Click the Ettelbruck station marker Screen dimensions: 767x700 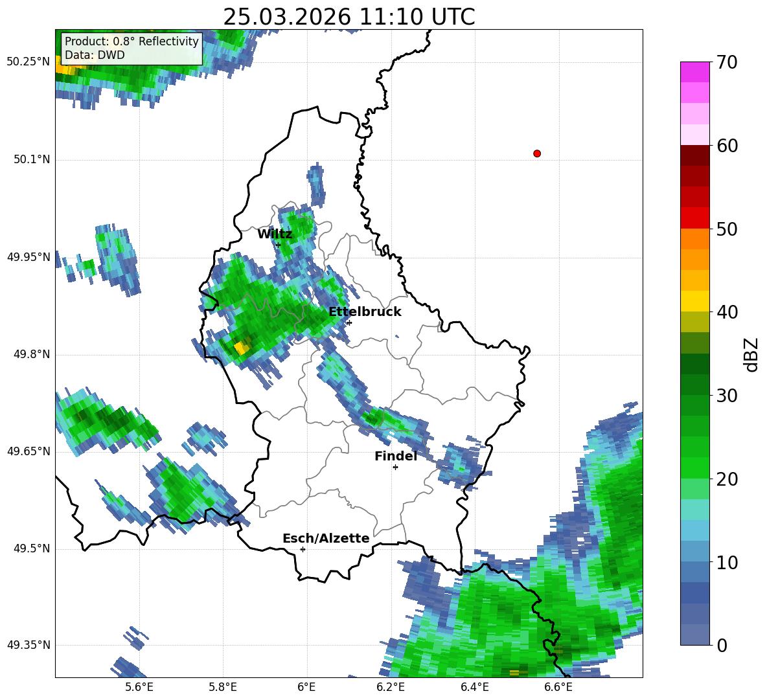pos(349,322)
